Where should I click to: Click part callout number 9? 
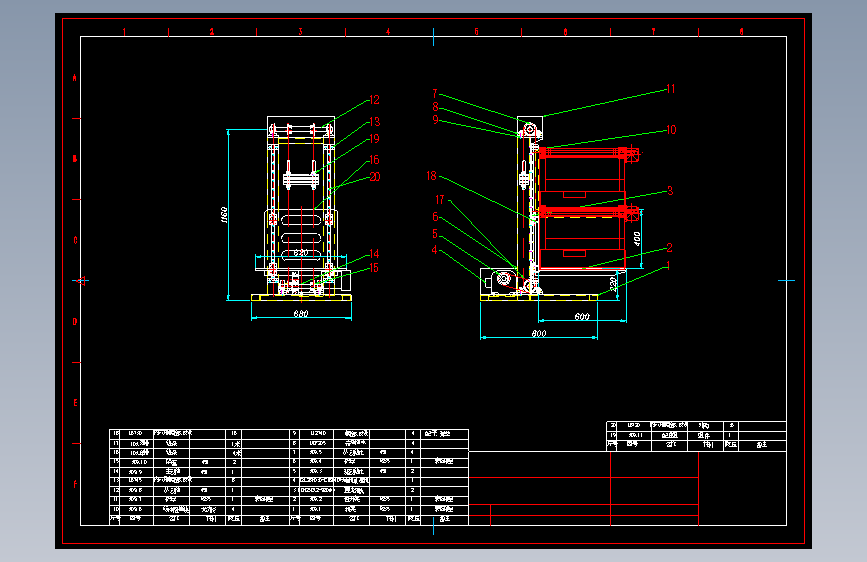436,119
